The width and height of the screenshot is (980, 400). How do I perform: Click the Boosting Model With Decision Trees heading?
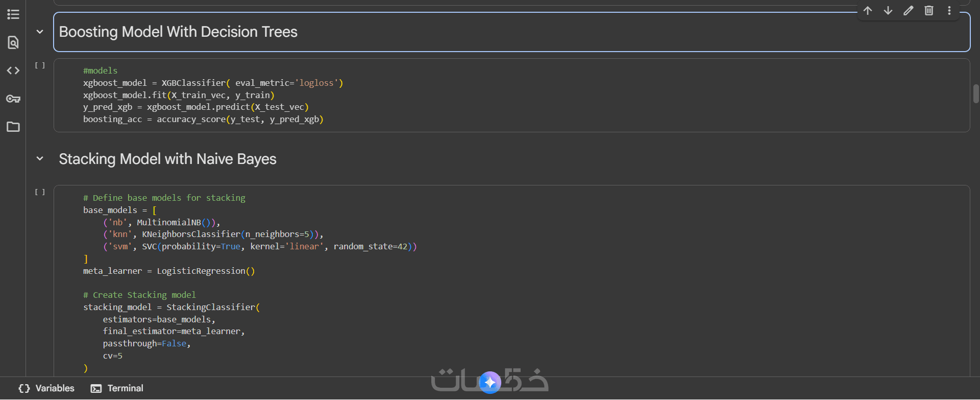[x=178, y=32]
